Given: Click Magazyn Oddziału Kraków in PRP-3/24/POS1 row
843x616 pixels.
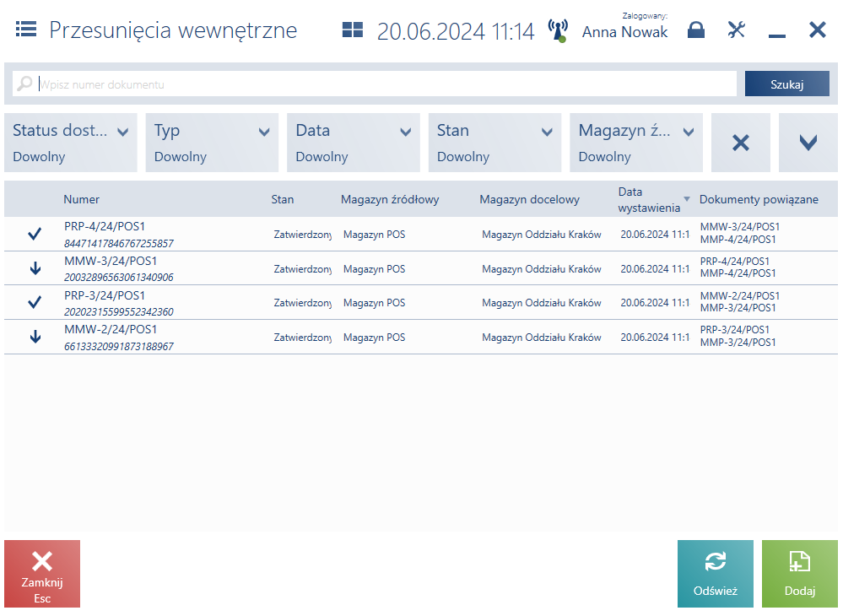Looking at the screenshot, I should (542, 303).
